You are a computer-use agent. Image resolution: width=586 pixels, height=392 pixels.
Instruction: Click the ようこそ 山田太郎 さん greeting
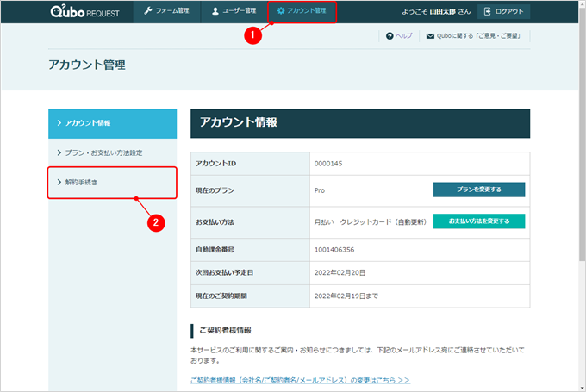coord(436,11)
